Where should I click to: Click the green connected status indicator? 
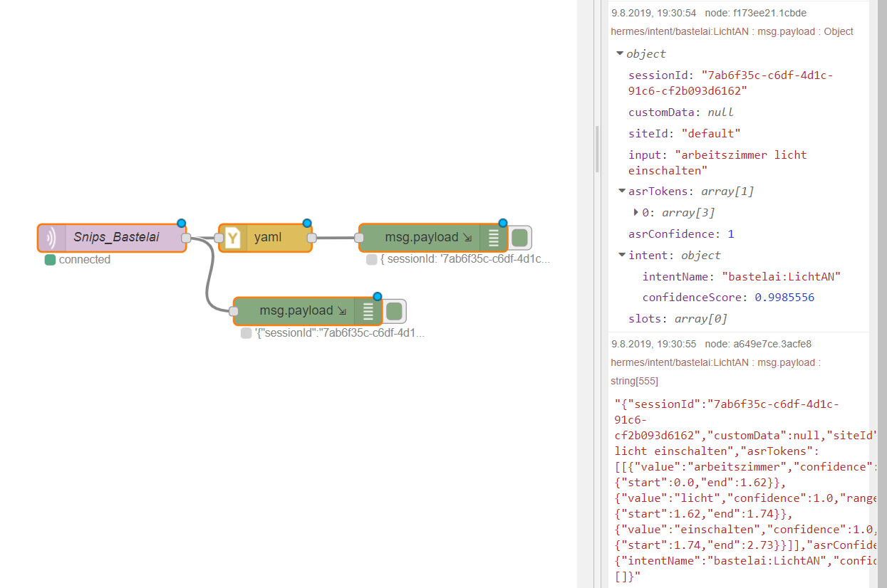tap(50, 260)
